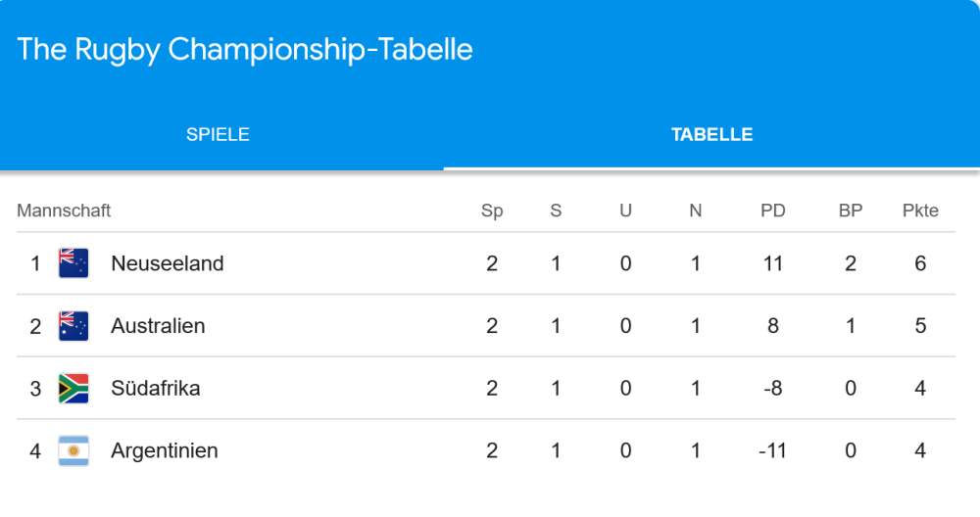Click the Mannschaft column header
Viewport: 980px width, 517px height.
click(x=64, y=211)
